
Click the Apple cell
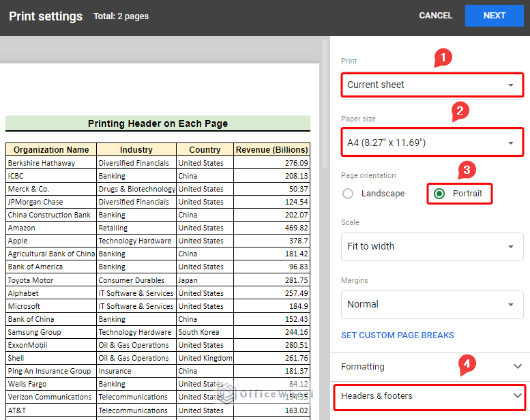(51, 241)
